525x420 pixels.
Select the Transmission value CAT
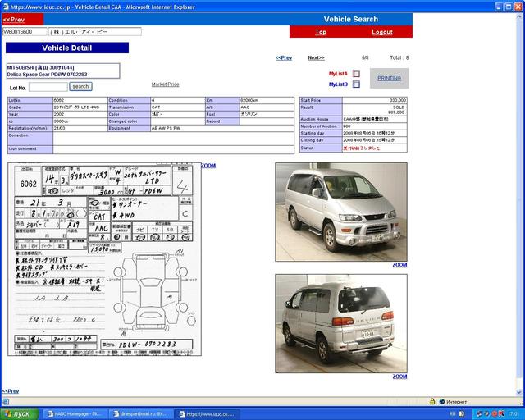(156, 107)
